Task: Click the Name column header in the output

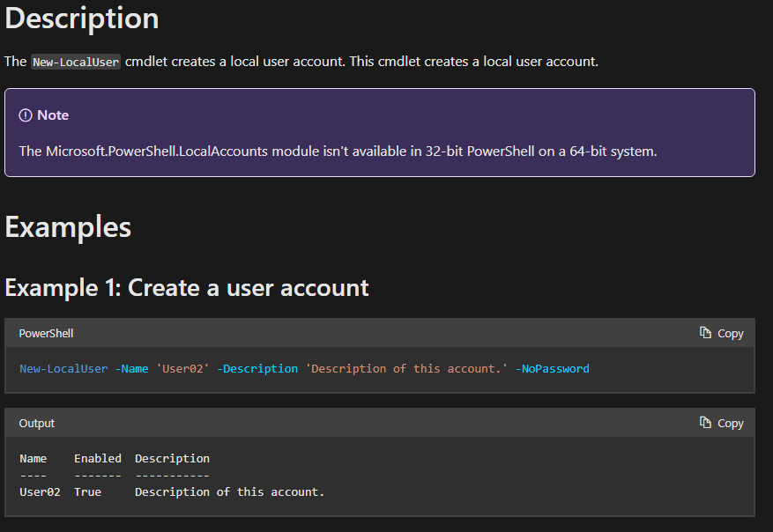Action: [33, 458]
